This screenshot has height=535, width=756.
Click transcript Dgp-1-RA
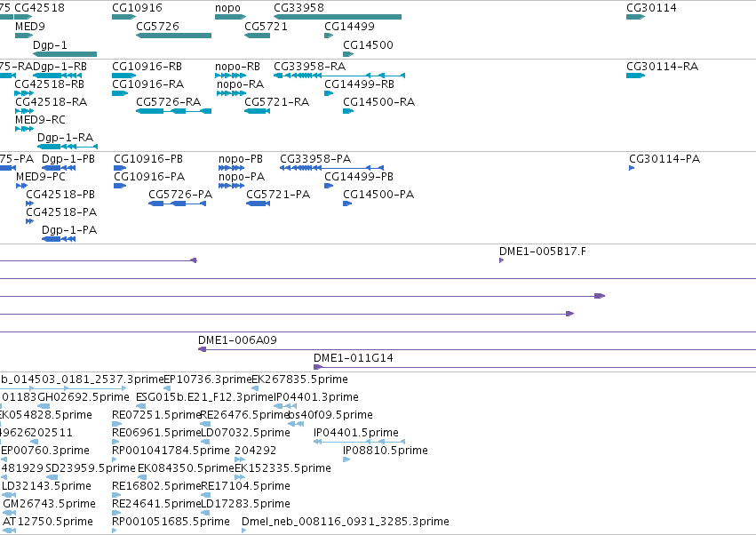click(x=68, y=146)
